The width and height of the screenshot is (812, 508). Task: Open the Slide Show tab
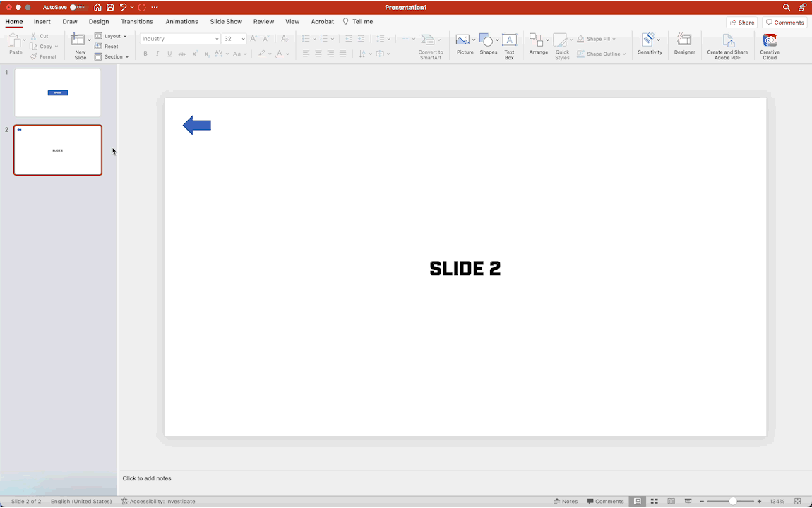pos(226,22)
